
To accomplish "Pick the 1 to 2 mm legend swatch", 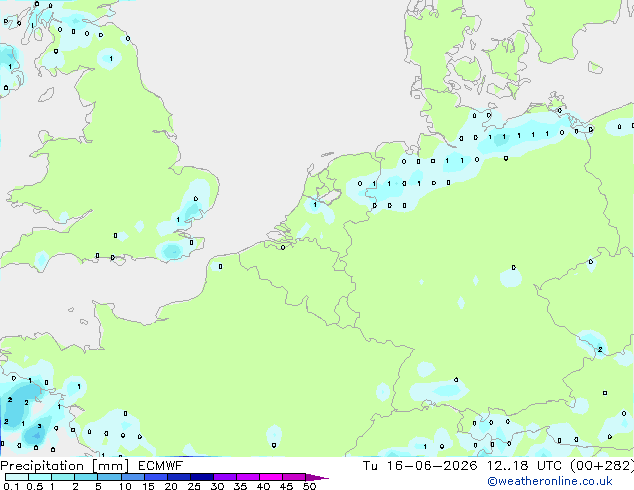I will coord(63,477).
